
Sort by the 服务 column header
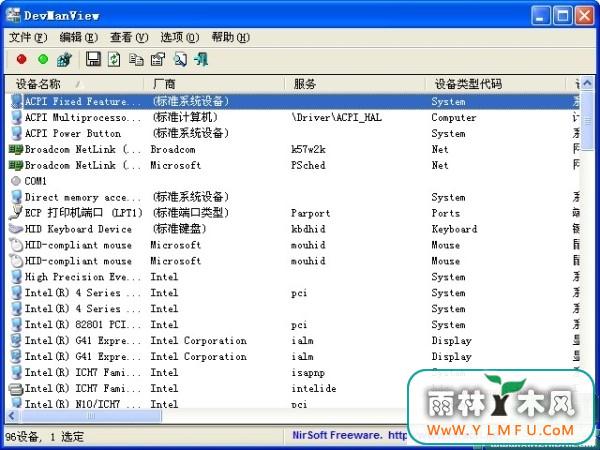click(x=355, y=84)
